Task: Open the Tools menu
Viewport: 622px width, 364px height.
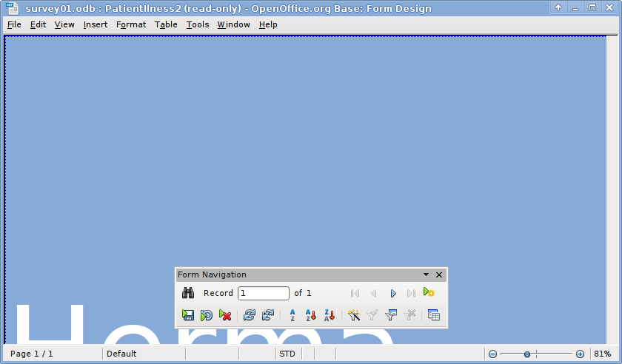Action: 197,24
